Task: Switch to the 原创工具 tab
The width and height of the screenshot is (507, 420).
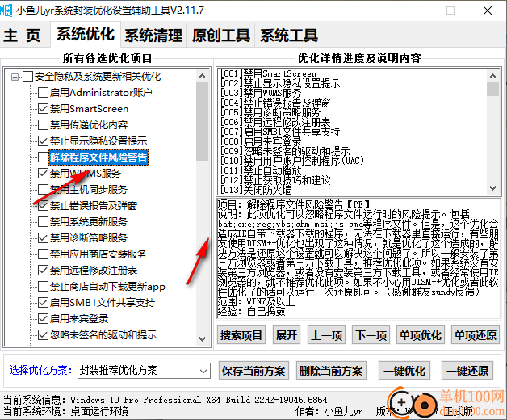Action: click(x=221, y=36)
